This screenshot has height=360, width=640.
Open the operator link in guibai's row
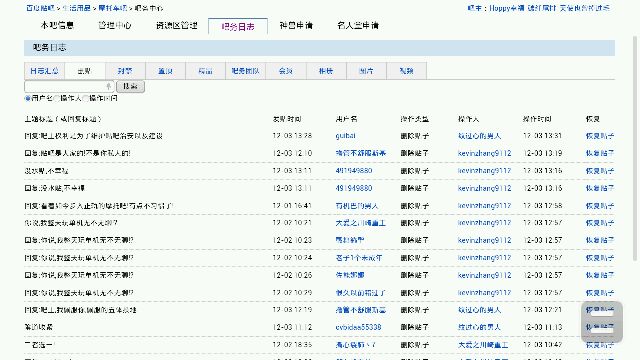[479, 136]
